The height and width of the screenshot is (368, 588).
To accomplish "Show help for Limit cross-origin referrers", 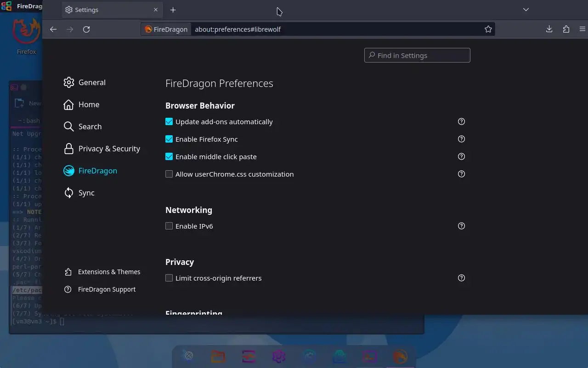I will 462,278.
